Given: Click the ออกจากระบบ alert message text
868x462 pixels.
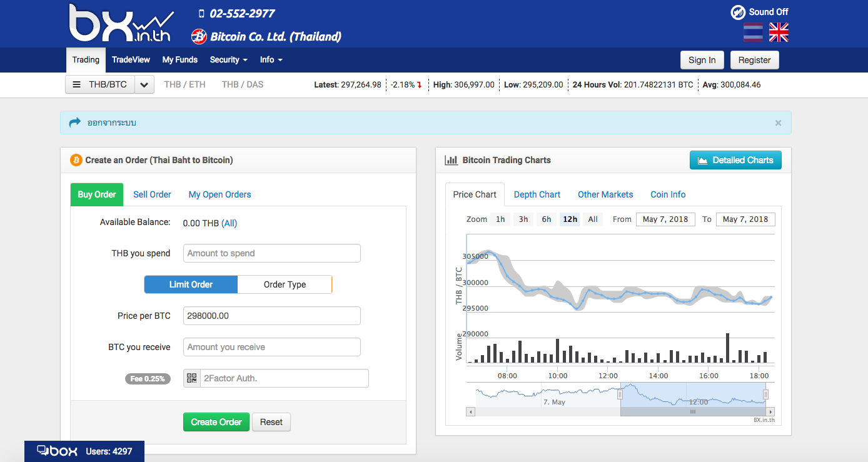Looking at the screenshot, I should pos(112,123).
